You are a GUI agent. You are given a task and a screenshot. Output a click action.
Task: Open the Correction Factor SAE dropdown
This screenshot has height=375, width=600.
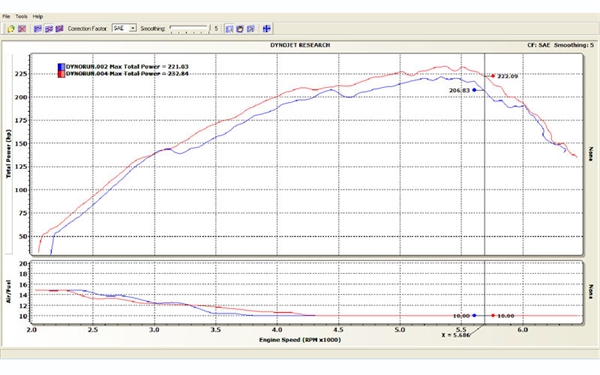tap(124, 28)
